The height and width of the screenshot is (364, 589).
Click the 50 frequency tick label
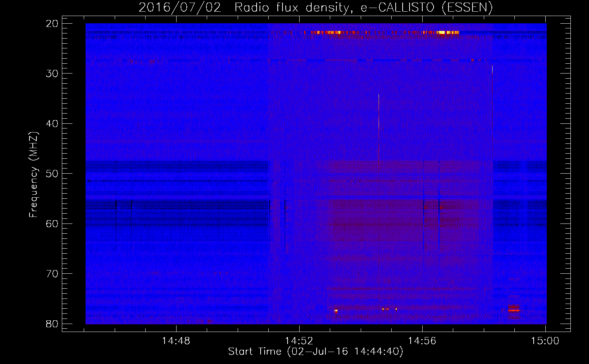tap(52, 174)
